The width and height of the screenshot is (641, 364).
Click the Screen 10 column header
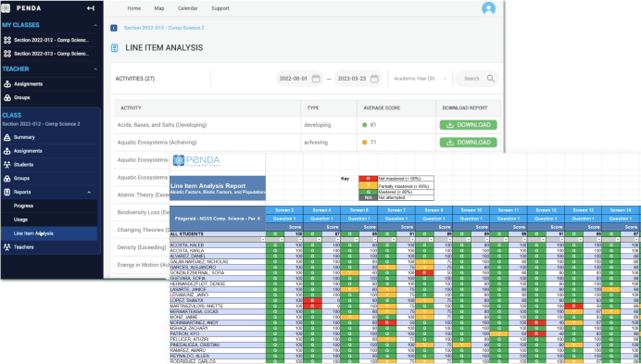pyautogui.click(x=471, y=210)
